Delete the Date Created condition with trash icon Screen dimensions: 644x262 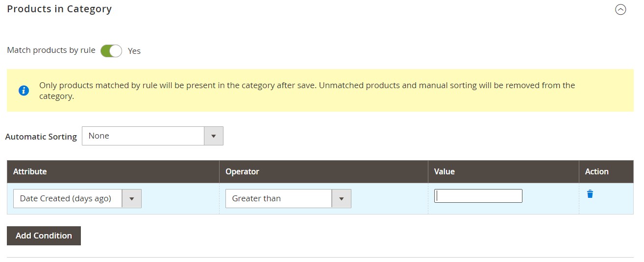(x=590, y=194)
